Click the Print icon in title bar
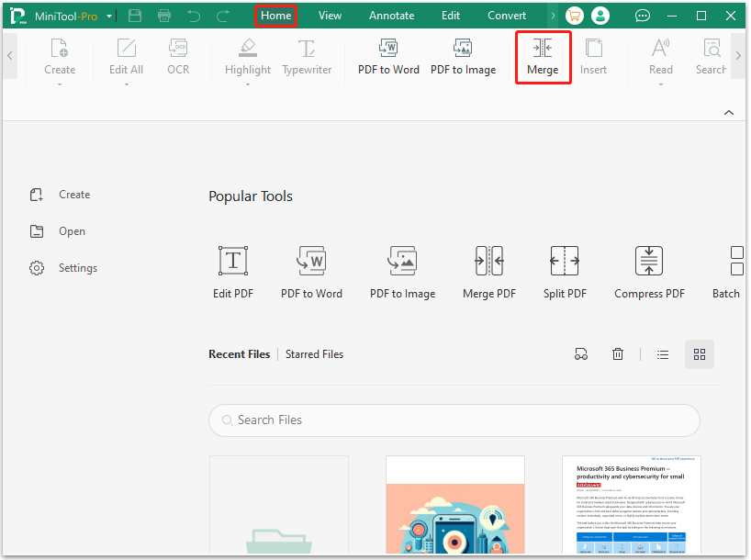The image size is (751, 560). [x=164, y=16]
